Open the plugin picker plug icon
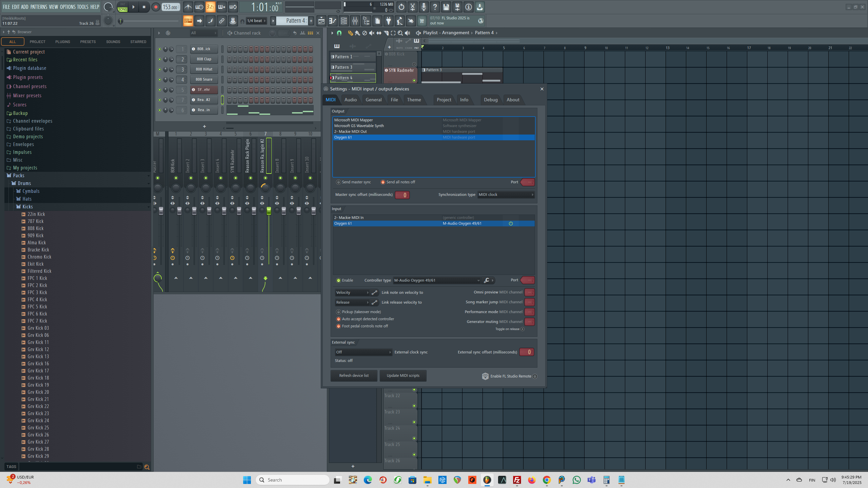 point(388,21)
